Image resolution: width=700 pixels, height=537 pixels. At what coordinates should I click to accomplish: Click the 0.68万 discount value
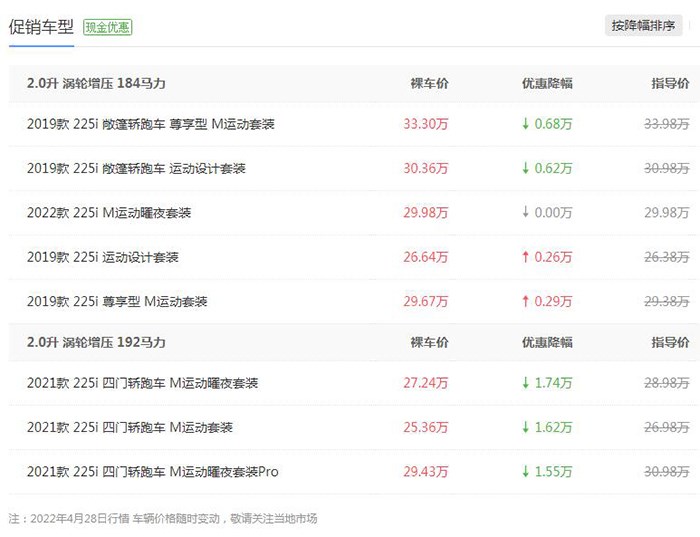553,124
